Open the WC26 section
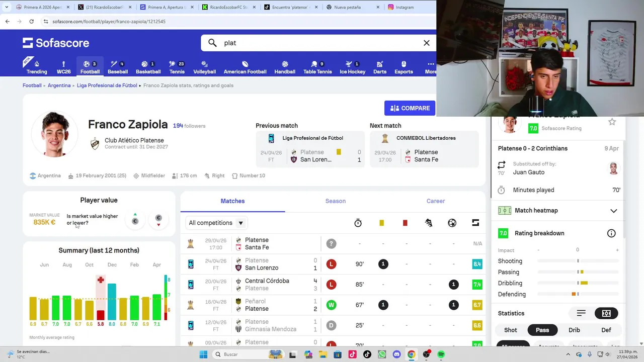Image resolution: width=644 pixels, height=362 pixels. (63, 67)
